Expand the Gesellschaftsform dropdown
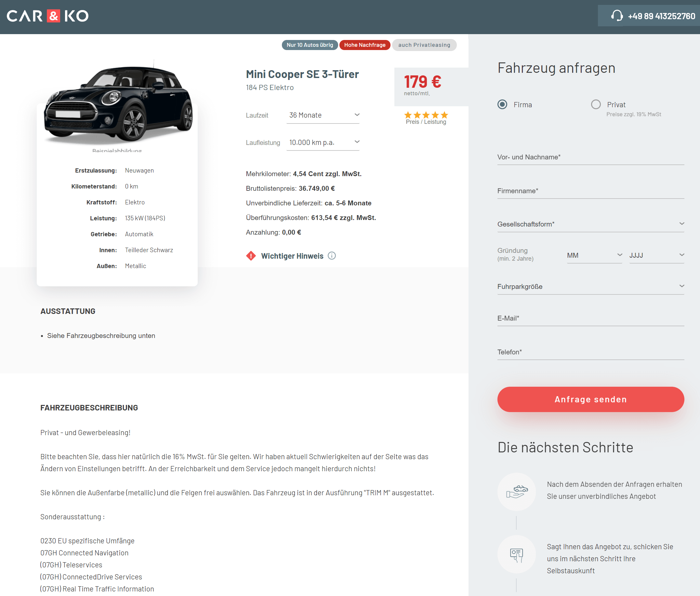 [590, 224]
